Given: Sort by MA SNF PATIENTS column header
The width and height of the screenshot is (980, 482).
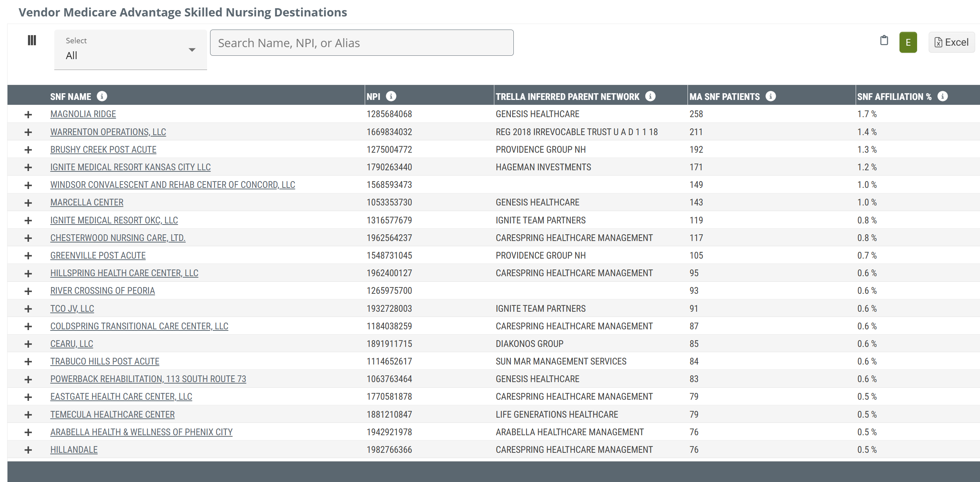Looking at the screenshot, I should tap(724, 97).
